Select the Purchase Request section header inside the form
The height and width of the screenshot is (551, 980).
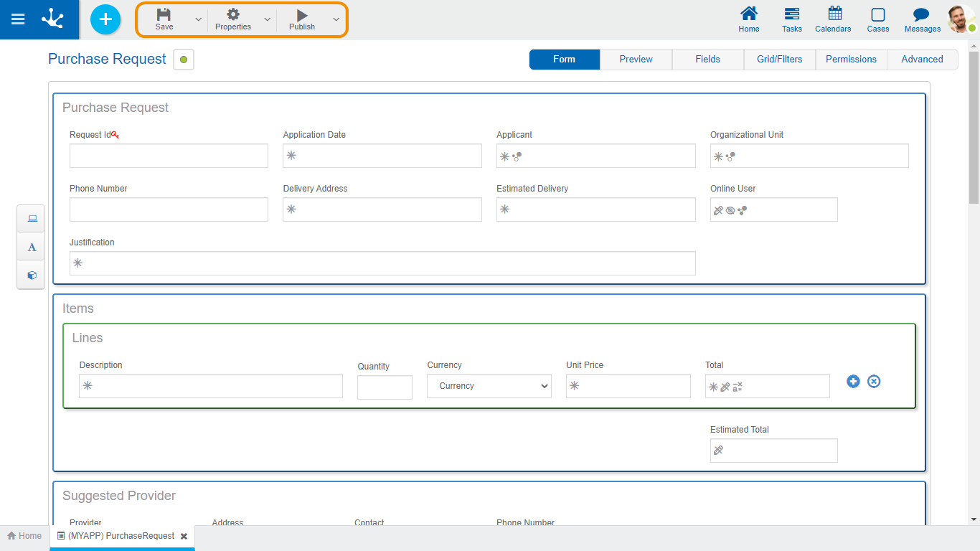tap(116, 108)
